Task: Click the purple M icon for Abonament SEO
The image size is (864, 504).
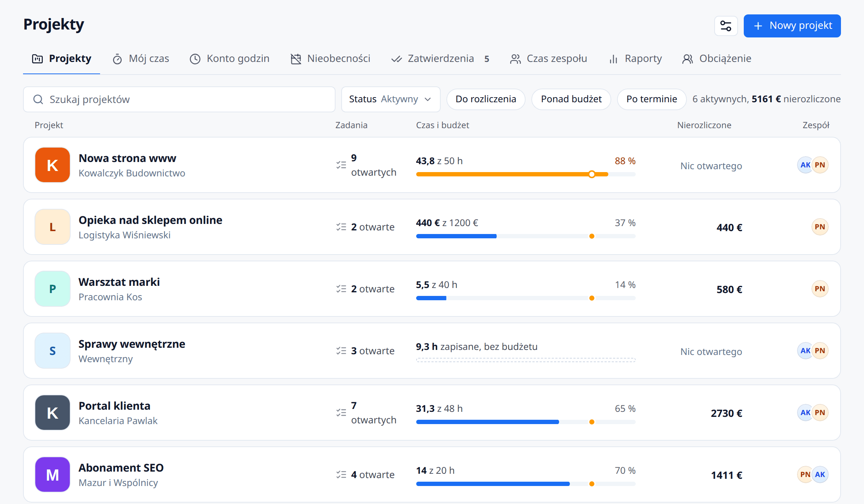Action: [x=53, y=474]
